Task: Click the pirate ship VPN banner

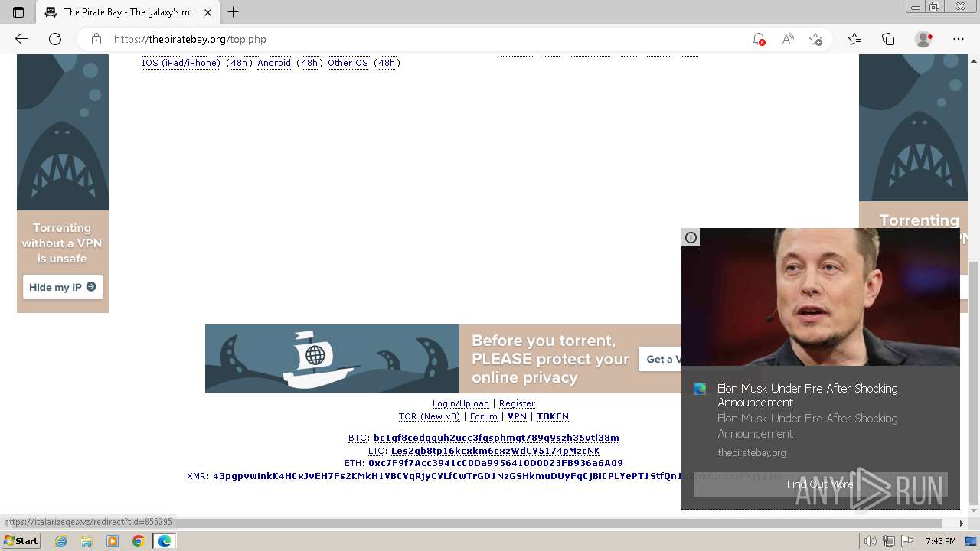Action: 443,359
